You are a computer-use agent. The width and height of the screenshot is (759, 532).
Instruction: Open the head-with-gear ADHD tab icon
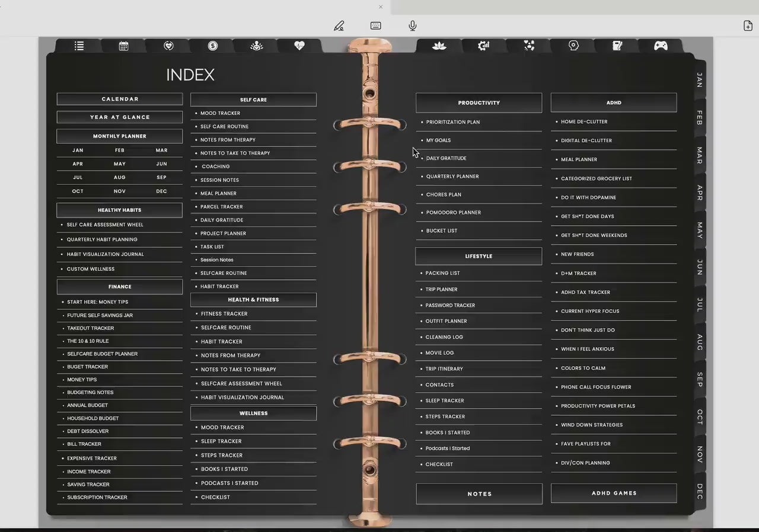573,45
